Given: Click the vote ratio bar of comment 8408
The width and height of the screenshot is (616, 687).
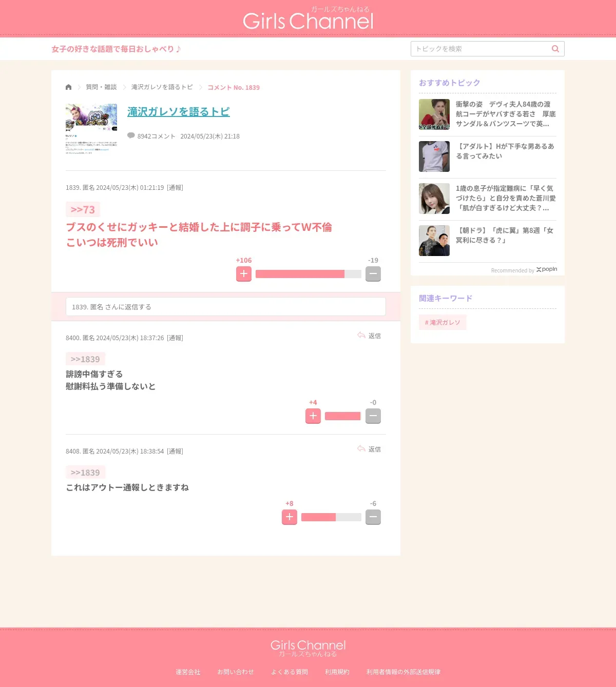Looking at the screenshot, I should [x=331, y=517].
